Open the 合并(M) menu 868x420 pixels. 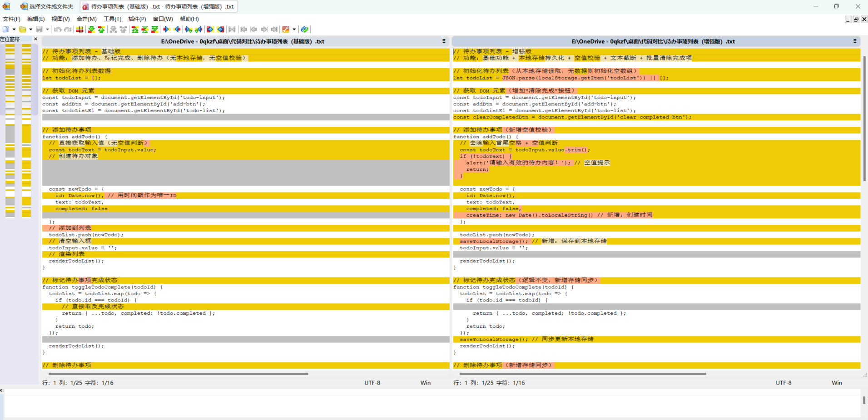click(x=86, y=19)
